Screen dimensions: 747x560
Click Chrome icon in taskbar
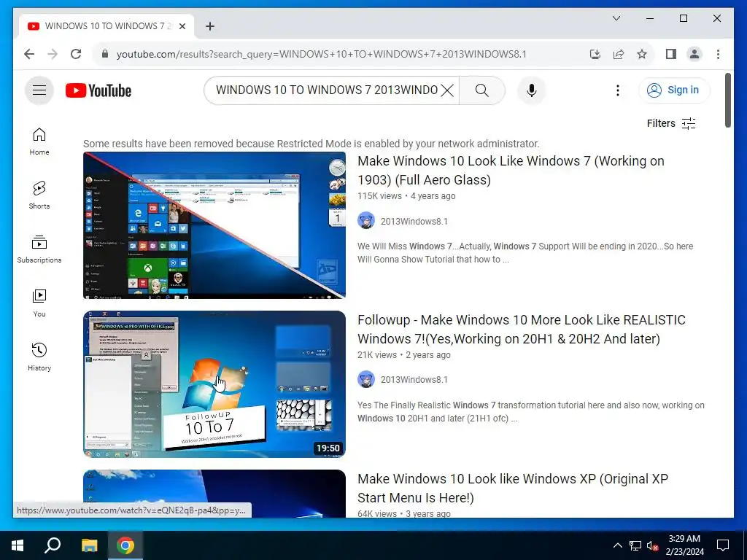pyautogui.click(x=125, y=545)
